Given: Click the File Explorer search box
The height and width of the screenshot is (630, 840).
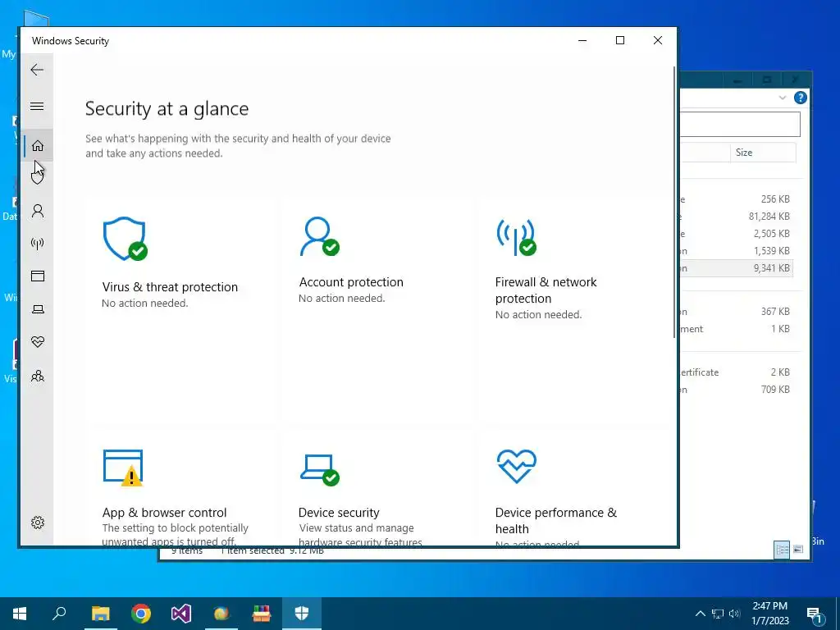Looking at the screenshot, I should pos(740,125).
